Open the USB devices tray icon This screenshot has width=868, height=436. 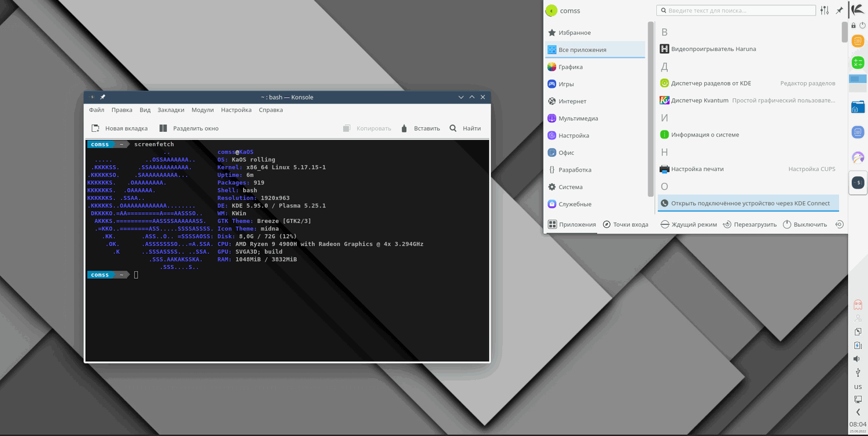858,372
